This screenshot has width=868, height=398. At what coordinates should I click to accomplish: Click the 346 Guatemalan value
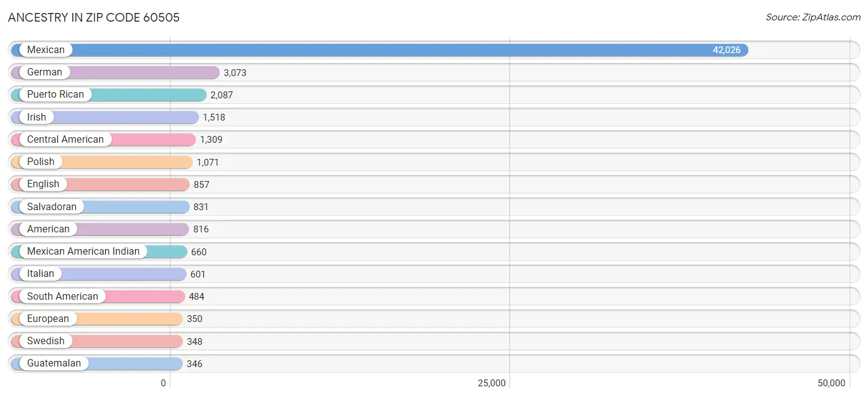coord(194,364)
